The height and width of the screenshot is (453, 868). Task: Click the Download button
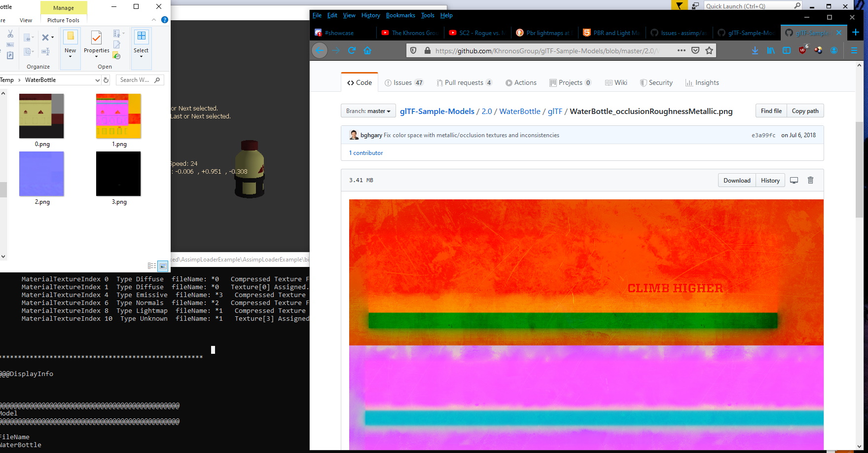pos(737,180)
